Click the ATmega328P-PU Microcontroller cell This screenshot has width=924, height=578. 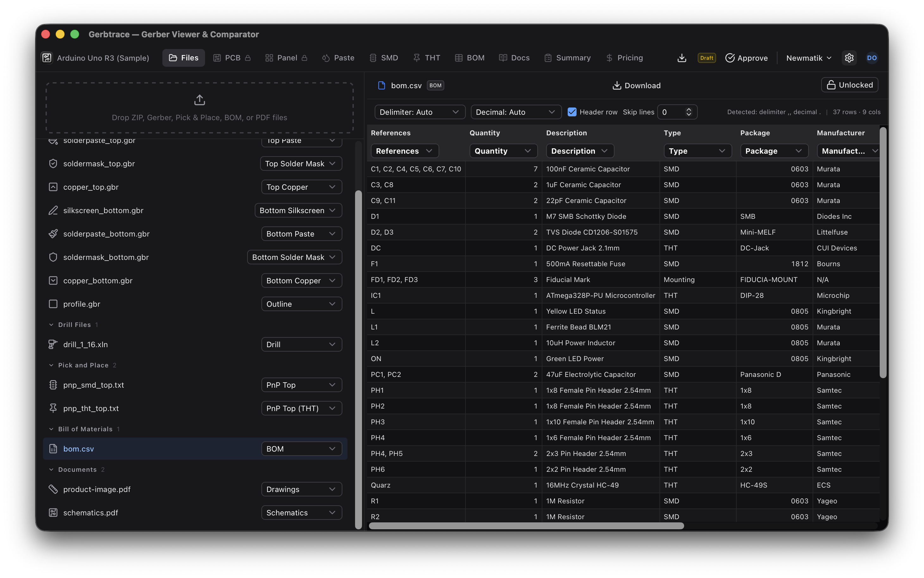tap(601, 296)
